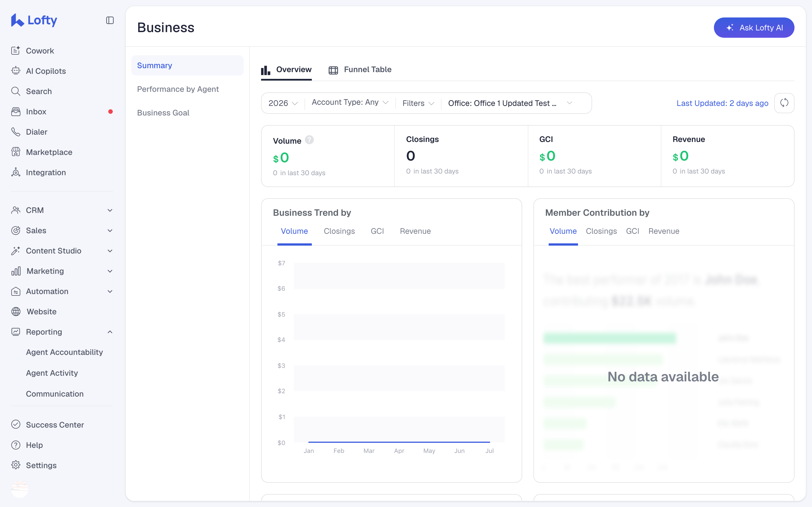Click the Ask Lofty AI button
This screenshot has height=507, width=812.
click(754, 28)
